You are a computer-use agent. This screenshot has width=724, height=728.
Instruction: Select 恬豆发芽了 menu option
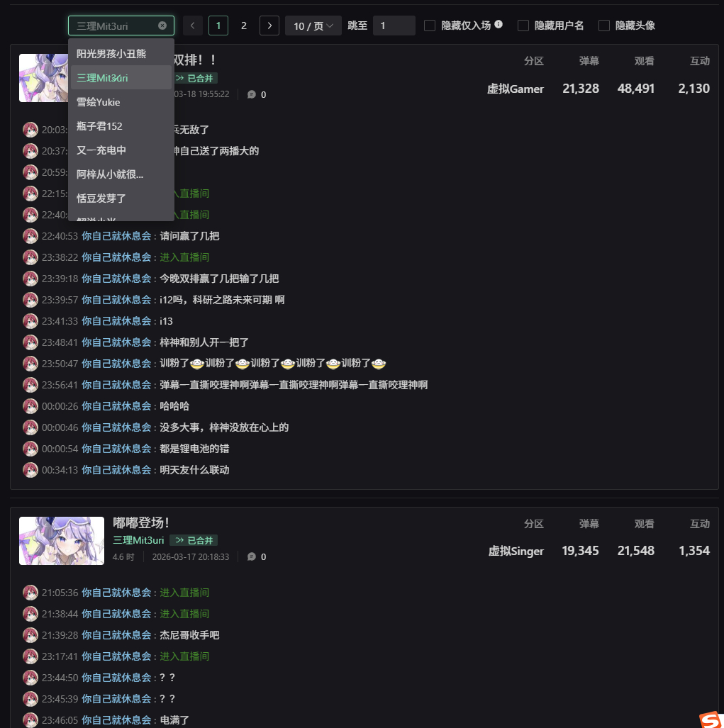(121, 198)
